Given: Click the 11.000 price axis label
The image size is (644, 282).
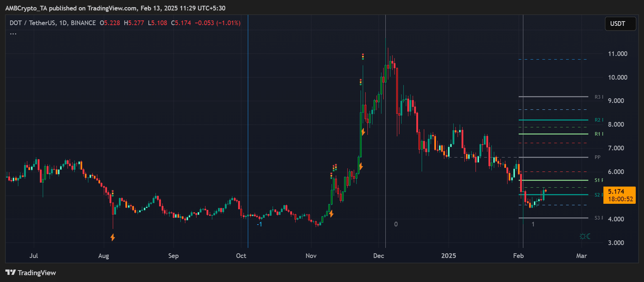Looking at the screenshot, I should (617, 54).
